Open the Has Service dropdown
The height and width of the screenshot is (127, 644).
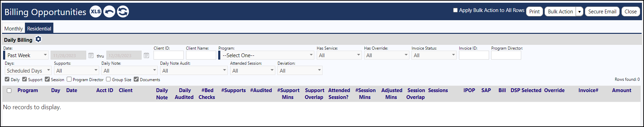(339, 55)
